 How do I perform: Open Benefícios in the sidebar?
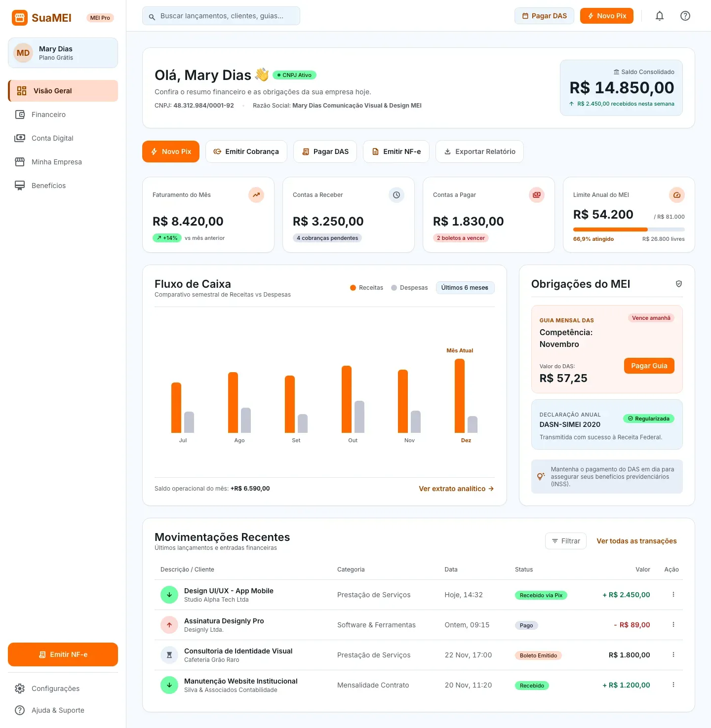(63, 186)
